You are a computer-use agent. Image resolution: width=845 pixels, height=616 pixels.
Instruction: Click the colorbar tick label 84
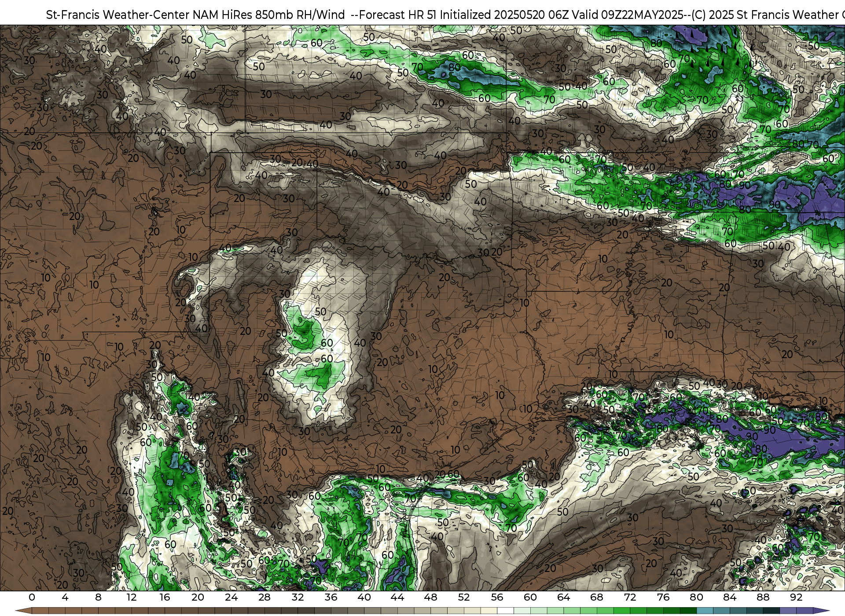(x=730, y=598)
